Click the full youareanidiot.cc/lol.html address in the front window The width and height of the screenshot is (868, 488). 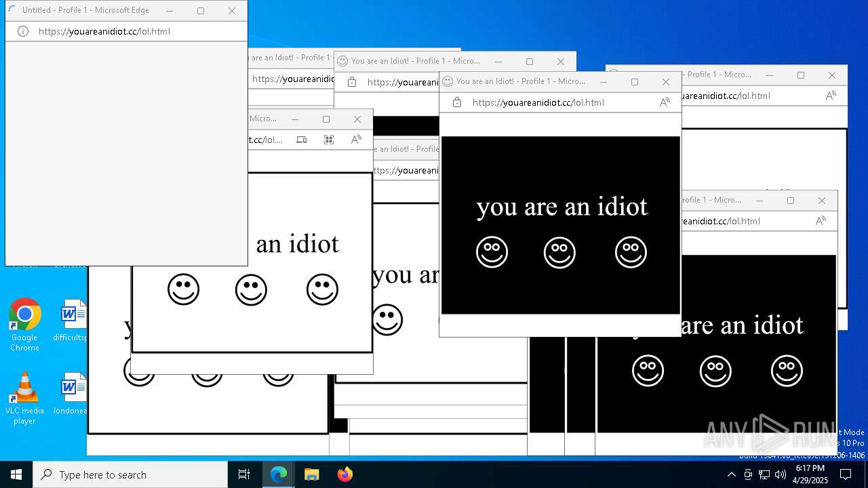[538, 102]
